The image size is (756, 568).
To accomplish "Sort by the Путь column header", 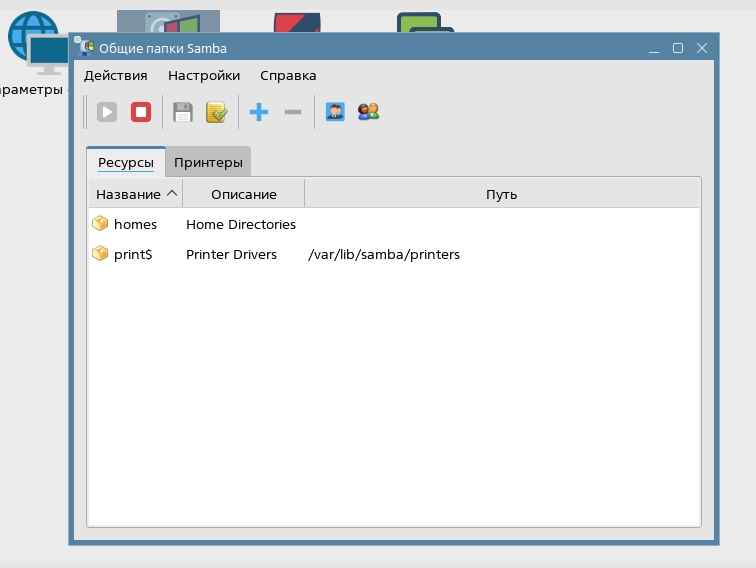I will pyautogui.click(x=501, y=194).
